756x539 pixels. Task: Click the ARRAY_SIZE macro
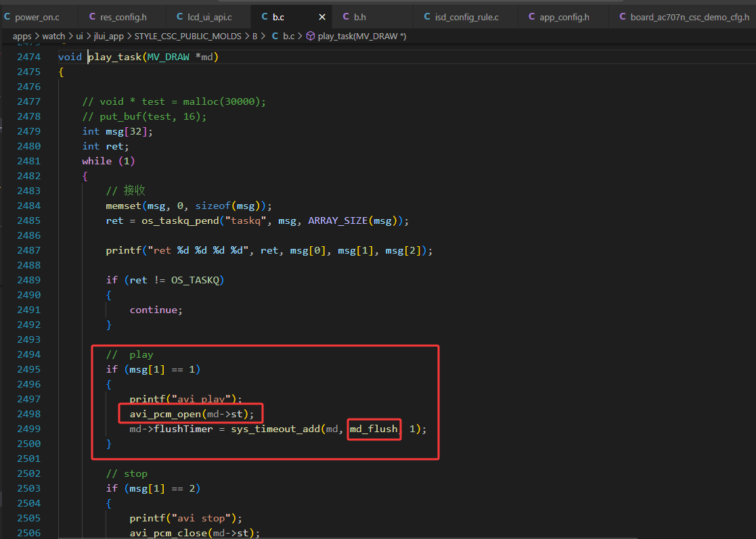(338, 220)
